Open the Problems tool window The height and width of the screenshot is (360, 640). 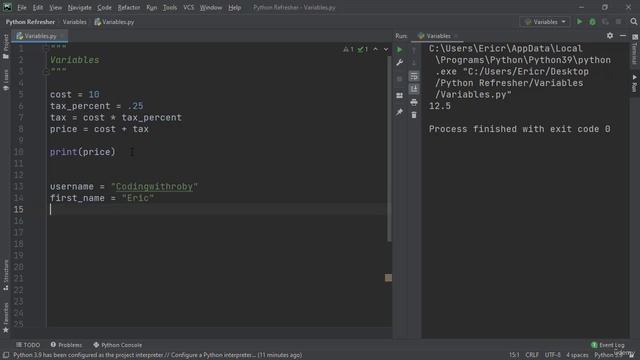click(x=66, y=345)
